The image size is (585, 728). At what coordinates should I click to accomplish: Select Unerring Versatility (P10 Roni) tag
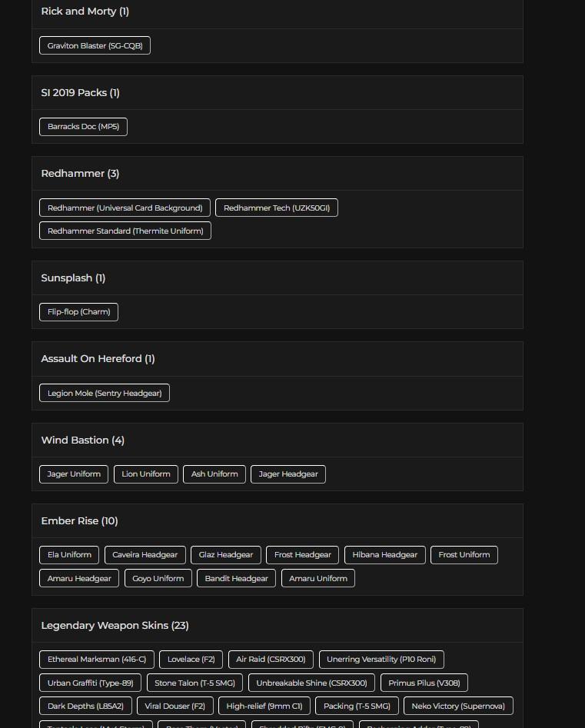tap(381, 660)
